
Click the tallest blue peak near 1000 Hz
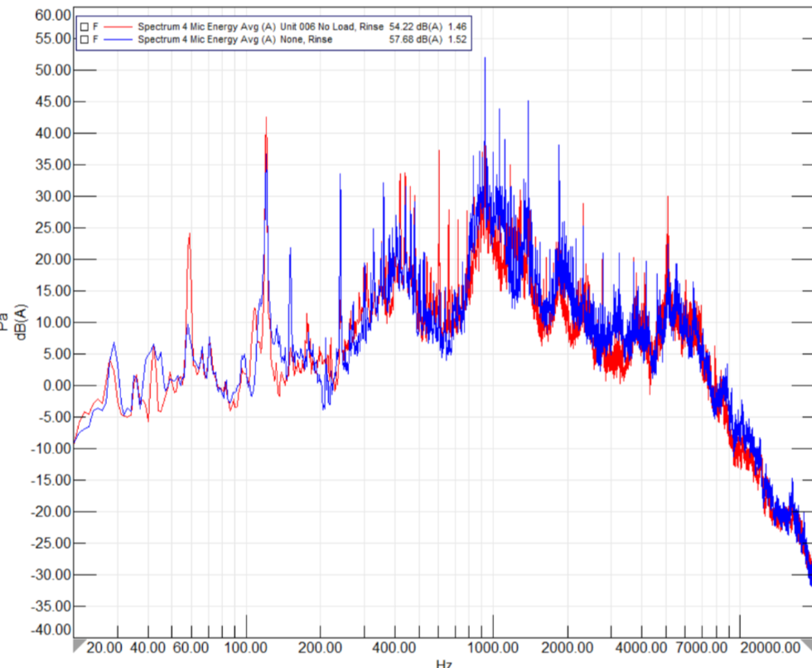485,59
